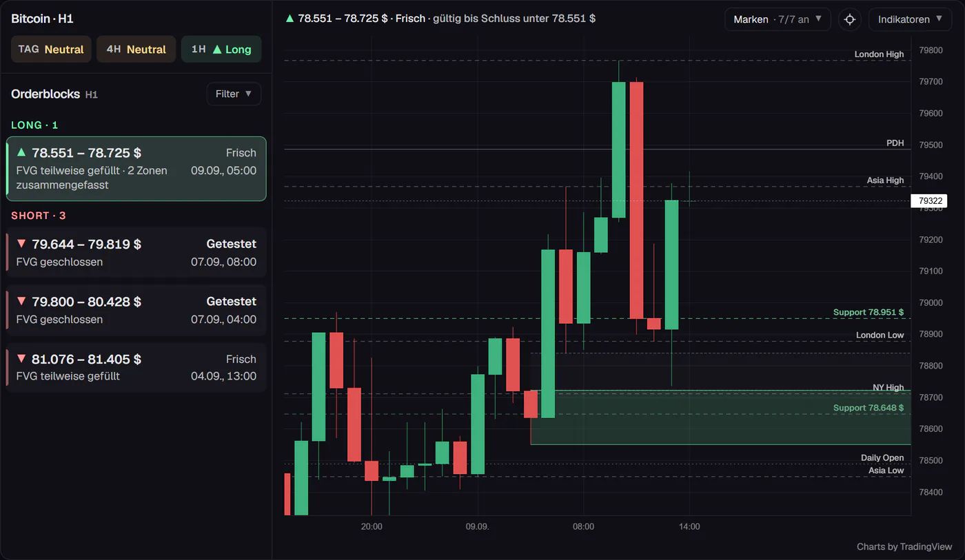Click the red down-triangle on the 81.076 – 81.405 $ card
The width and height of the screenshot is (965, 560).
[21, 359]
